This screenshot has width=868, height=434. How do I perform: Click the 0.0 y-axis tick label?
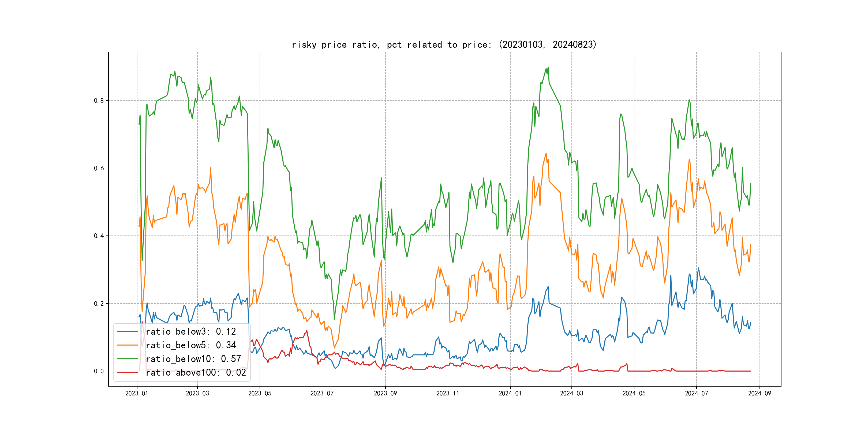99,371
